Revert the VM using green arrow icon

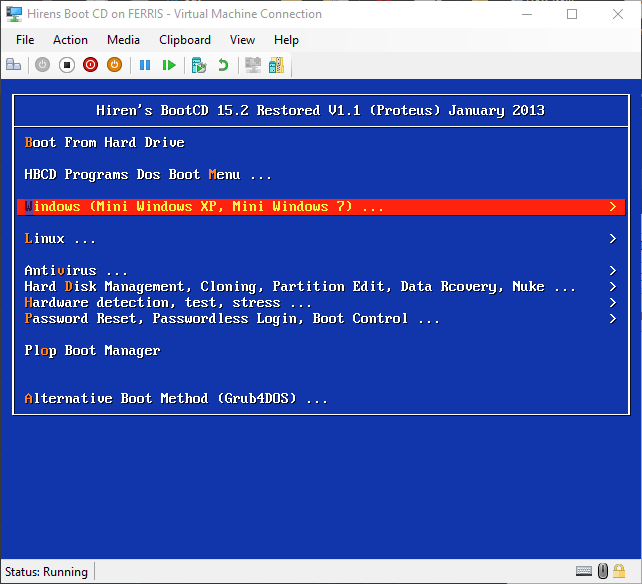pyautogui.click(x=223, y=65)
